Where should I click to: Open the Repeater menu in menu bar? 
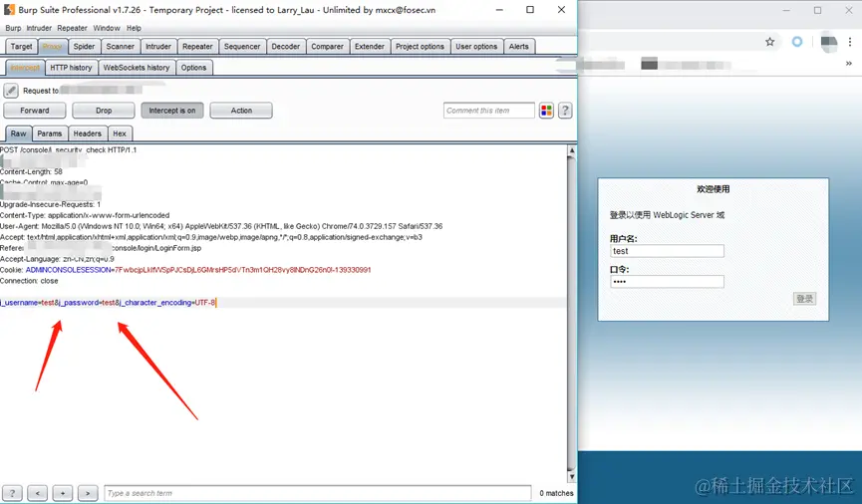pyautogui.click(x=72, y=28)
